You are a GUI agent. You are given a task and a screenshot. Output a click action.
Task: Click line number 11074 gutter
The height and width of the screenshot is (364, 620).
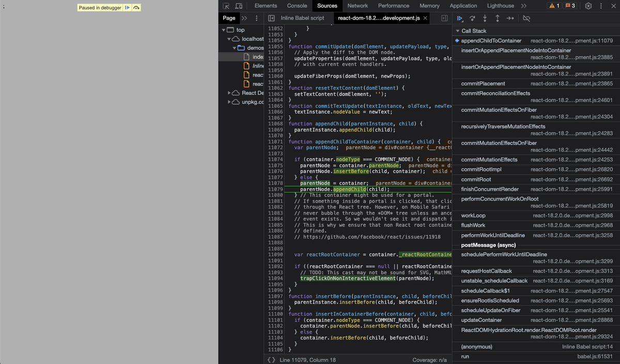point(275,159)
